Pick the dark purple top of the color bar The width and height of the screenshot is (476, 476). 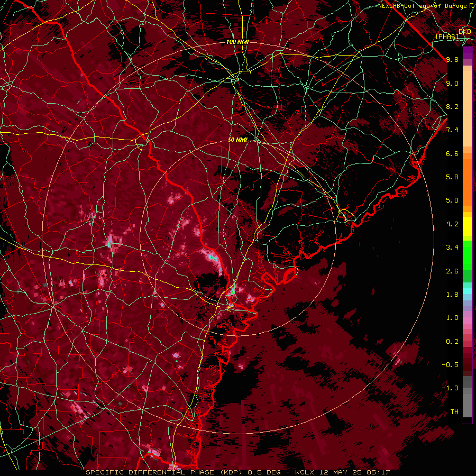pos(467,53)
